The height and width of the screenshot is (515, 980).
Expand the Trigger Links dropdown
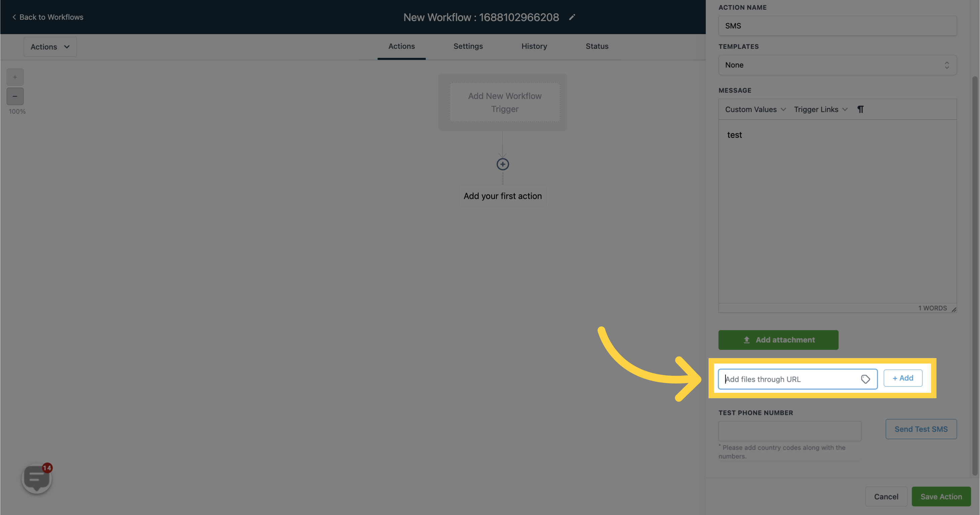point(821,109)
